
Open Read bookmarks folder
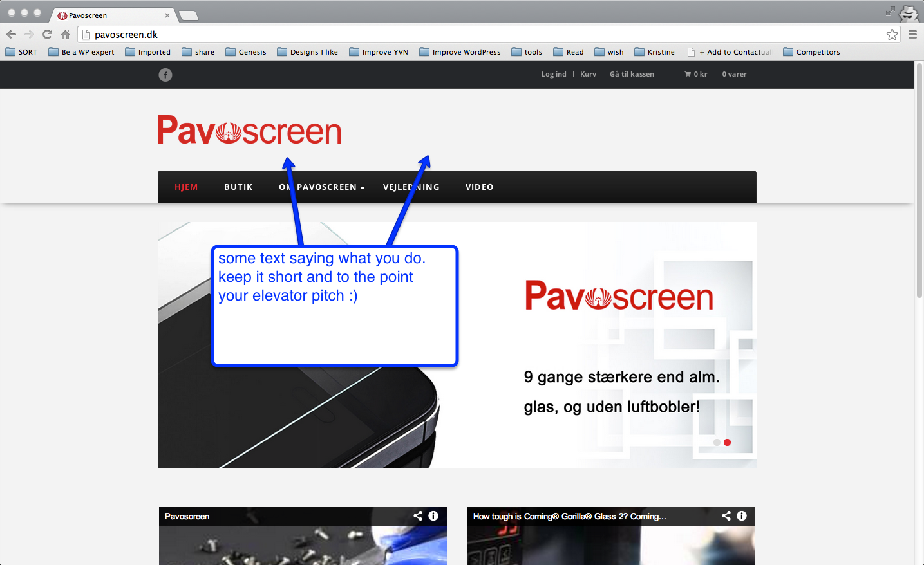[569, 52]
